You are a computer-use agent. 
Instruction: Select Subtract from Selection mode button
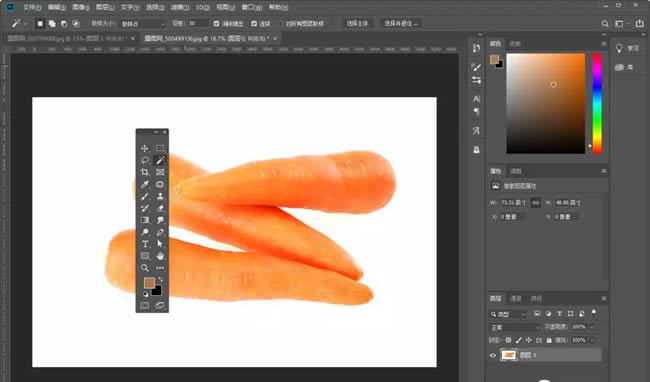click(64, 24)
